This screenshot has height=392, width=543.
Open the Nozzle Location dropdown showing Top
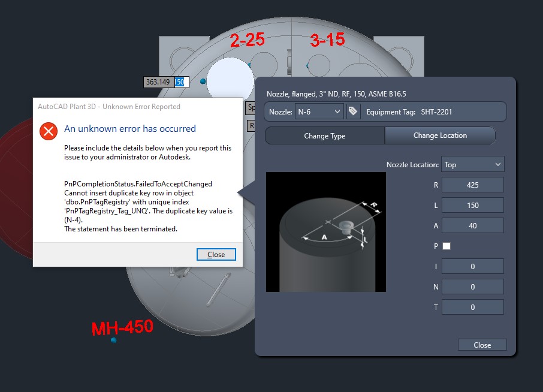(472, 164)
